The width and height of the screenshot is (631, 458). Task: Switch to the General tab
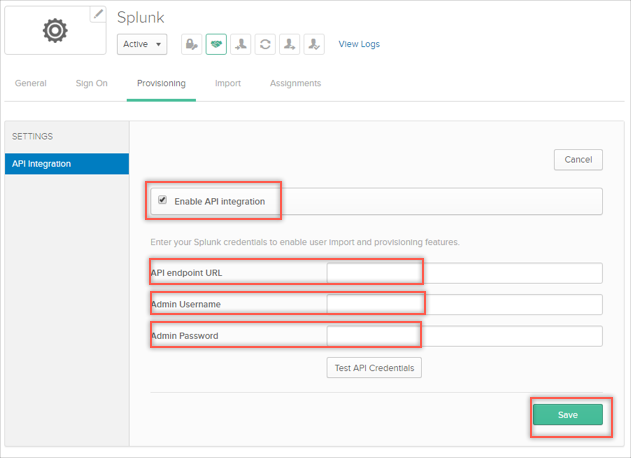31,83
